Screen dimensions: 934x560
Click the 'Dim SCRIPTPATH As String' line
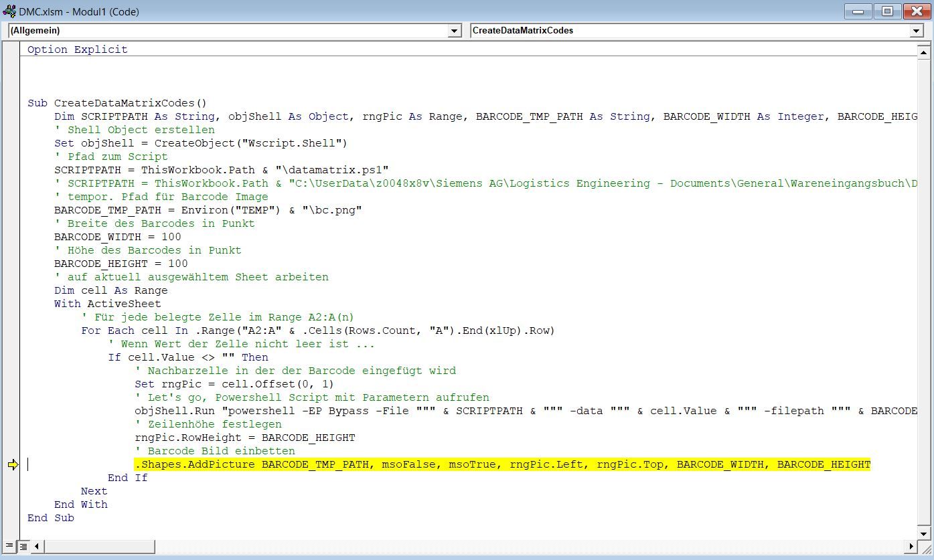pyautogui.click(x=485, y=116)
